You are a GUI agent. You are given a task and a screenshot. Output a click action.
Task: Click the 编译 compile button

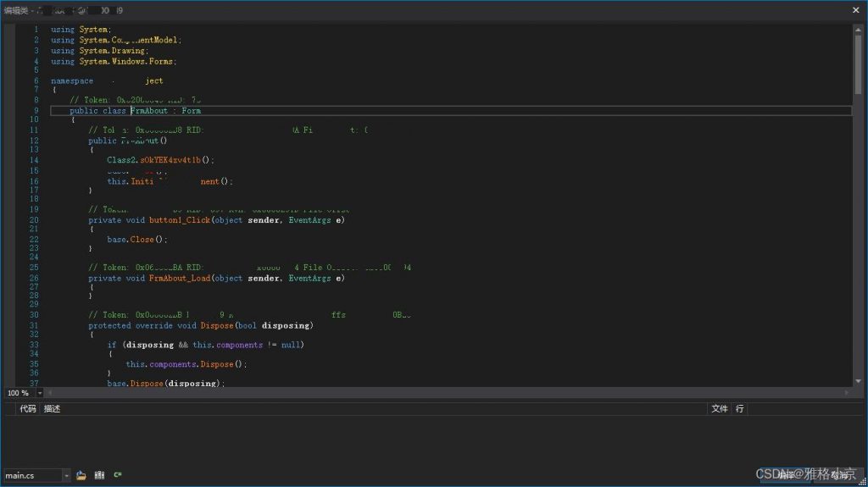tap(785, 475)
